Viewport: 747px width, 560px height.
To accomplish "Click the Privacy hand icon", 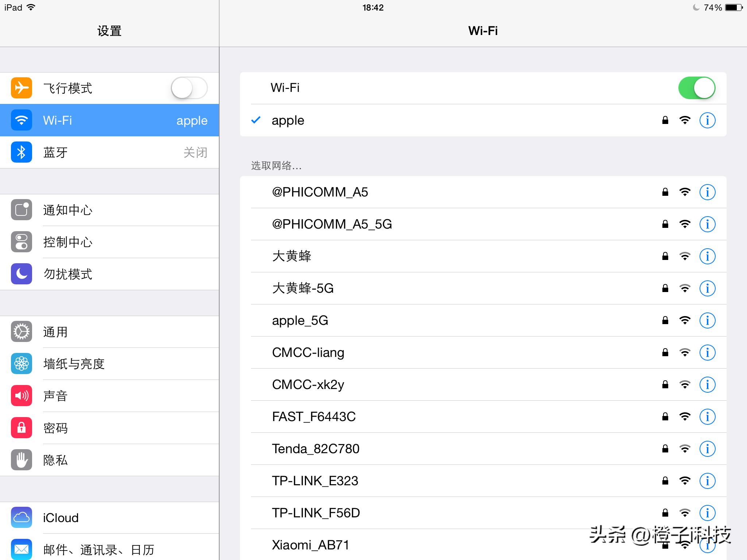I will pyautogui.click(x=21, y=460).
